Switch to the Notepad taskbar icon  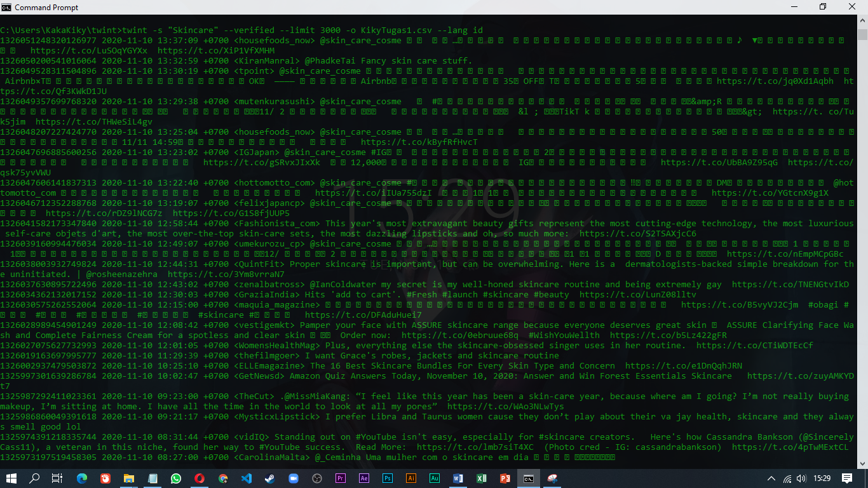(x=153, y=478)
